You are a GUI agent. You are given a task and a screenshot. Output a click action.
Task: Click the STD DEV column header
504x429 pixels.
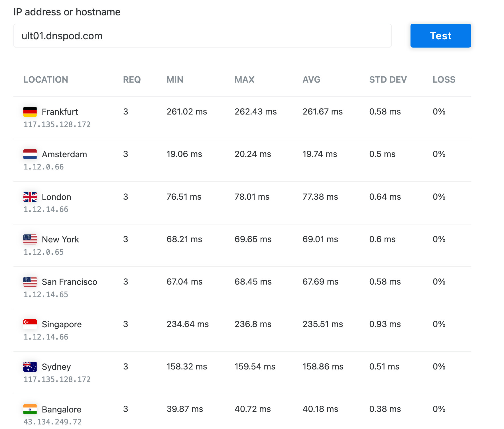(388, 80)
